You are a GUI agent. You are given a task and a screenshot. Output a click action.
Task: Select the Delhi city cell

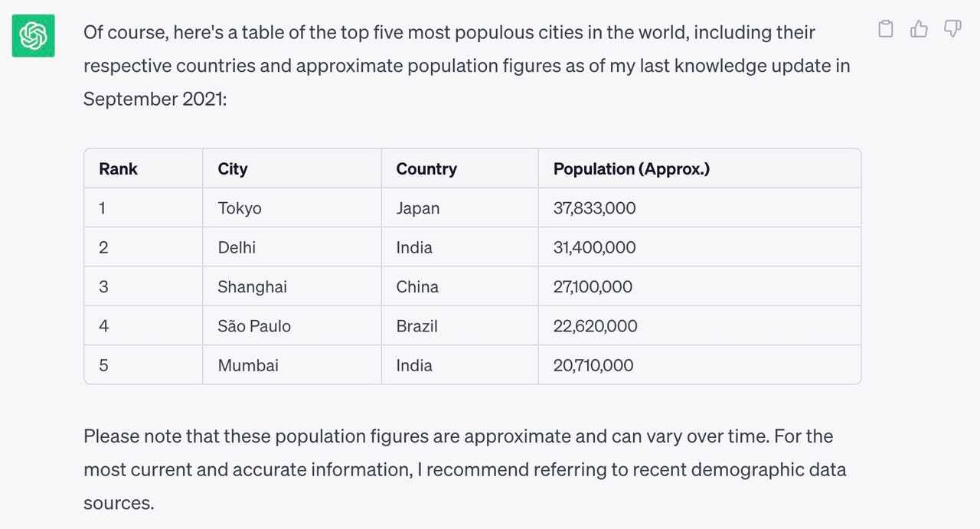237,247
